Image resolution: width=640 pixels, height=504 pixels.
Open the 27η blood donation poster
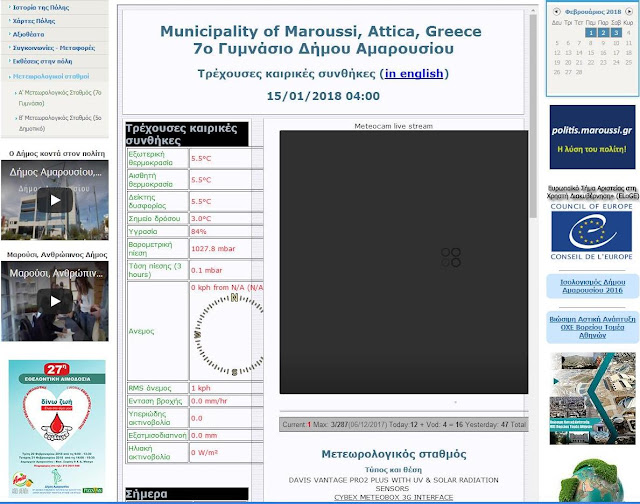click(x=57, y=428)
